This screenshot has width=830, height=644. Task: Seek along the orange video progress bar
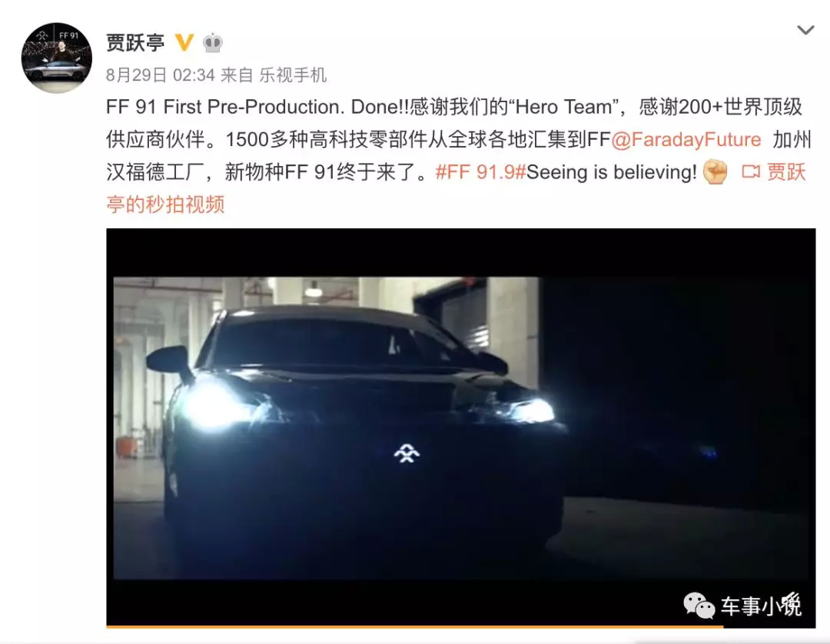[x=414, y=627]
